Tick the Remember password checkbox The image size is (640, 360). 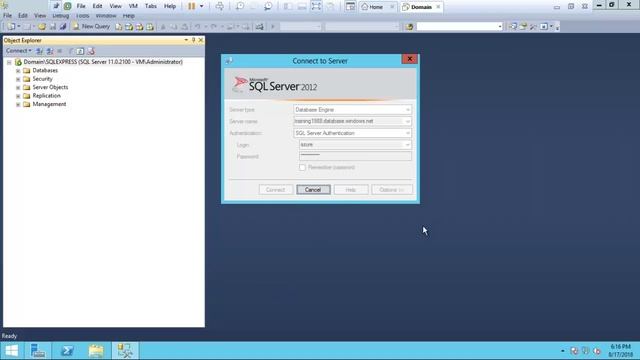click(302, 167)
